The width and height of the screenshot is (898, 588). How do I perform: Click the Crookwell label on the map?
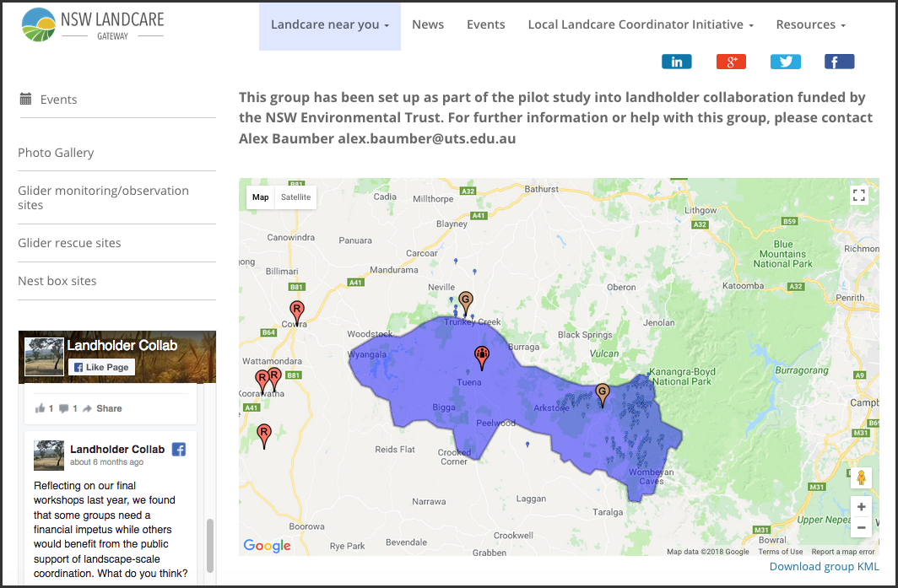point(513,536)
